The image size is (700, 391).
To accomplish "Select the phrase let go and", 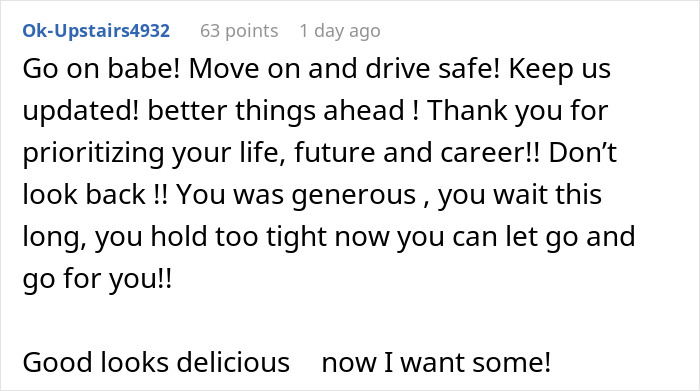I will click(570, 236).
